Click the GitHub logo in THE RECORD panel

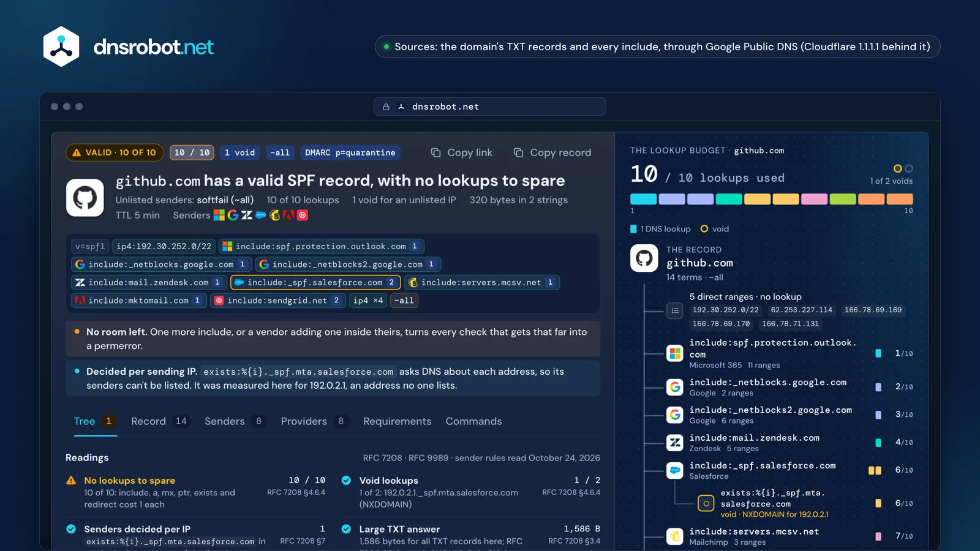[644, 258]
